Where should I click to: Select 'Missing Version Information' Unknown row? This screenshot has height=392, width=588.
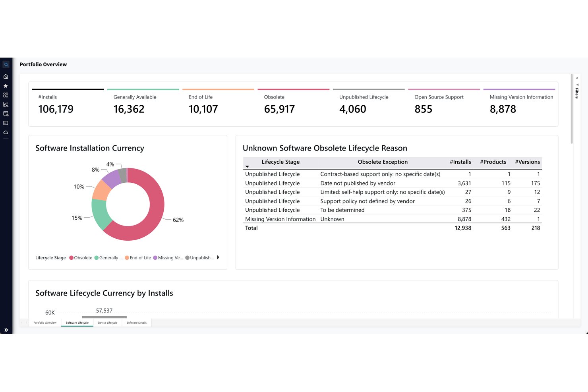click(393, 219)
